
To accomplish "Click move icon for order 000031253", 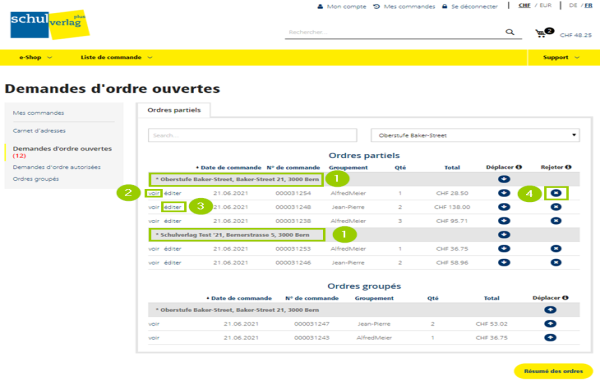I will tap(504, 249).
